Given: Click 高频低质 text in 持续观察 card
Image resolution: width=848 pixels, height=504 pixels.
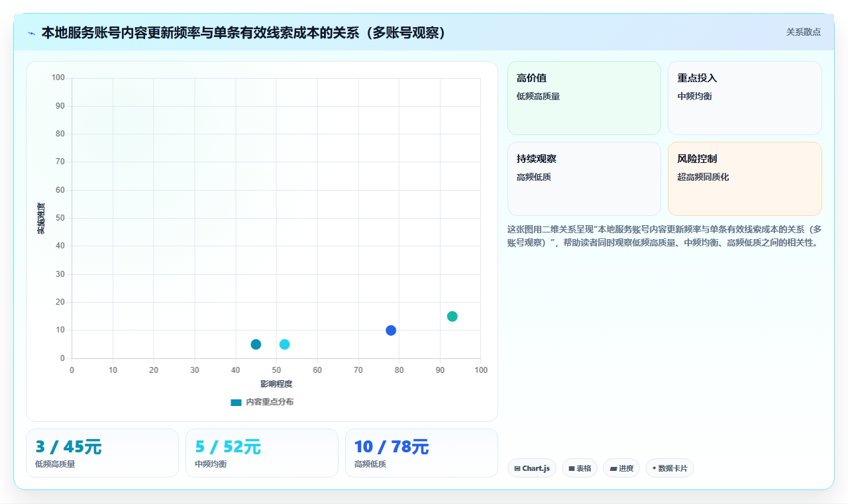Looking at the screenshot, I should pyautogui.click(x=534, y=177).
